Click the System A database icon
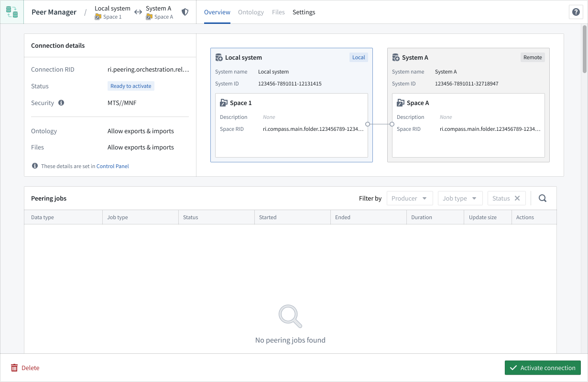 [396, 58]
